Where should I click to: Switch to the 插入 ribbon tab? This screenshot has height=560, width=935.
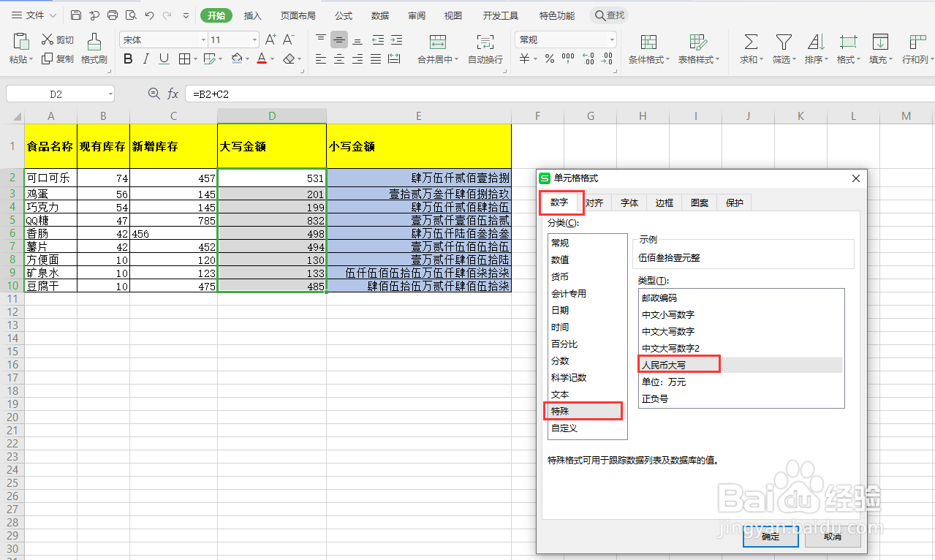pyautogui.click(x=252, y=15)
